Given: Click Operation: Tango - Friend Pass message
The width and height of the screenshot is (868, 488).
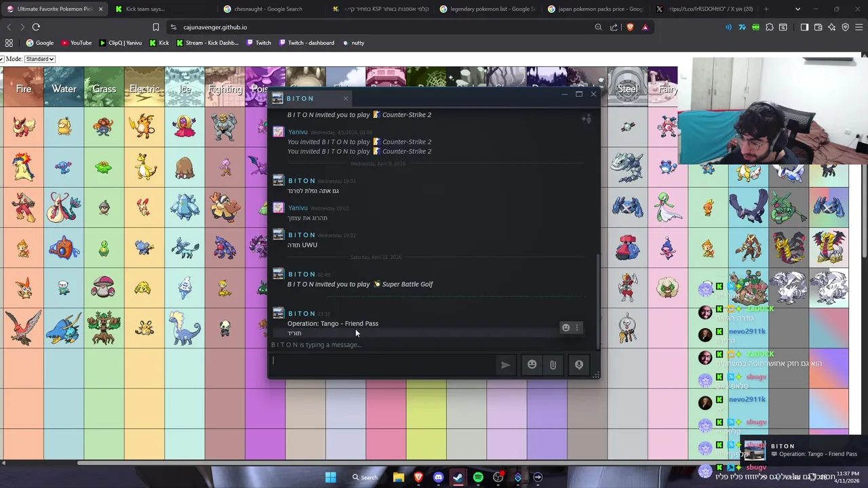Looking at the screenshot, I should point(333,323).
